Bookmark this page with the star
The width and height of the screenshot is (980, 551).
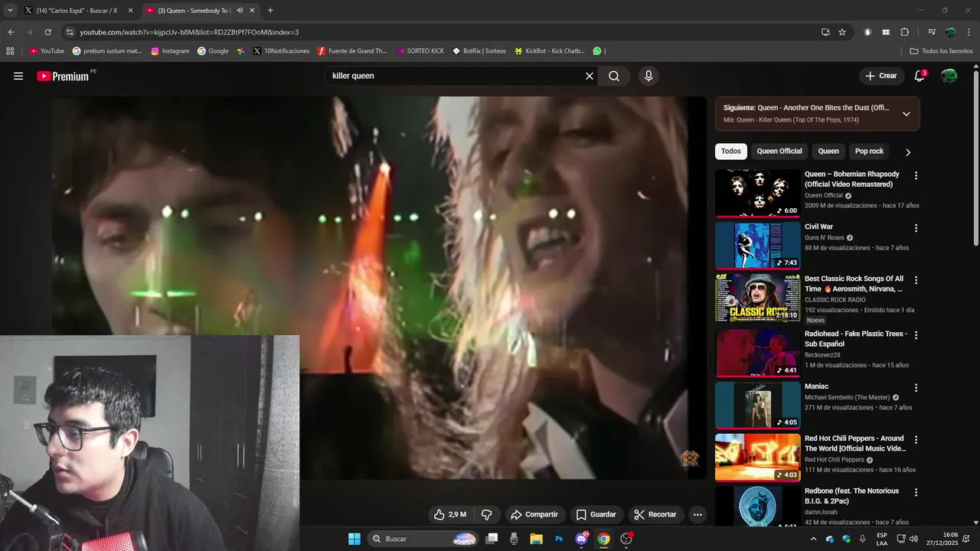tap(842, 32)
